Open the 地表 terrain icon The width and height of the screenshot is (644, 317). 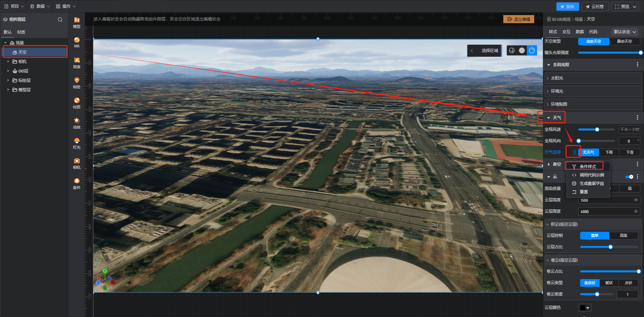coord(77,63)
